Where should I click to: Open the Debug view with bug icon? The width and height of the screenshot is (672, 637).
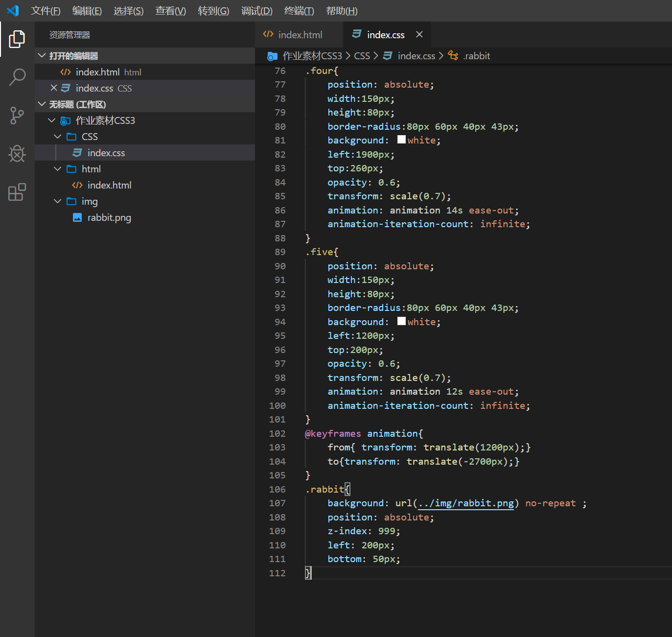coord(17,154)
